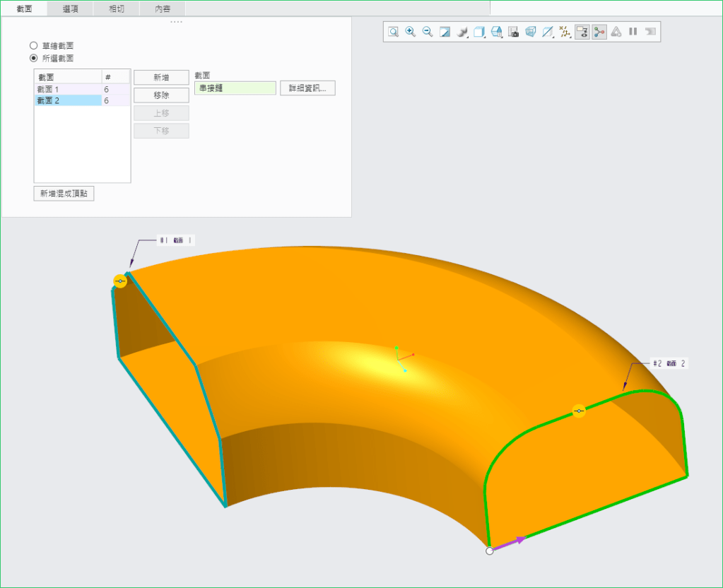Open the Saved Orientations dropdown
This screenshot has height=588, width=723.
(x=479, y=32)
